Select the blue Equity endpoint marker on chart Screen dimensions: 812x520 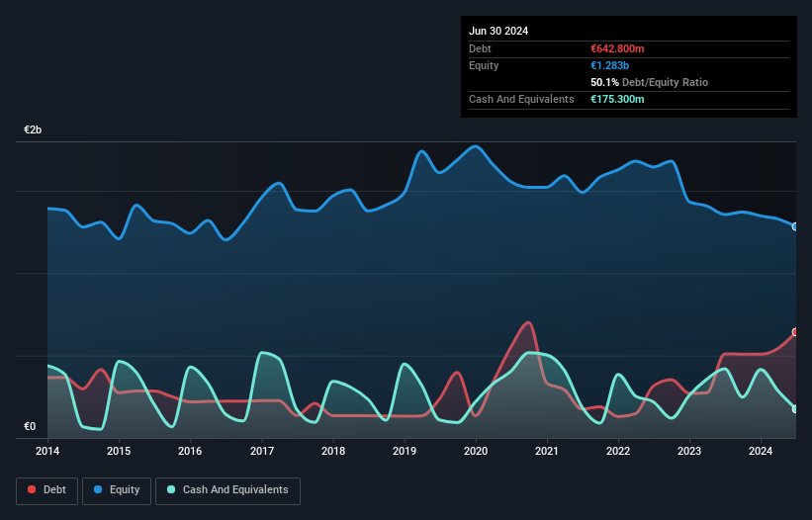click(795, 226)
